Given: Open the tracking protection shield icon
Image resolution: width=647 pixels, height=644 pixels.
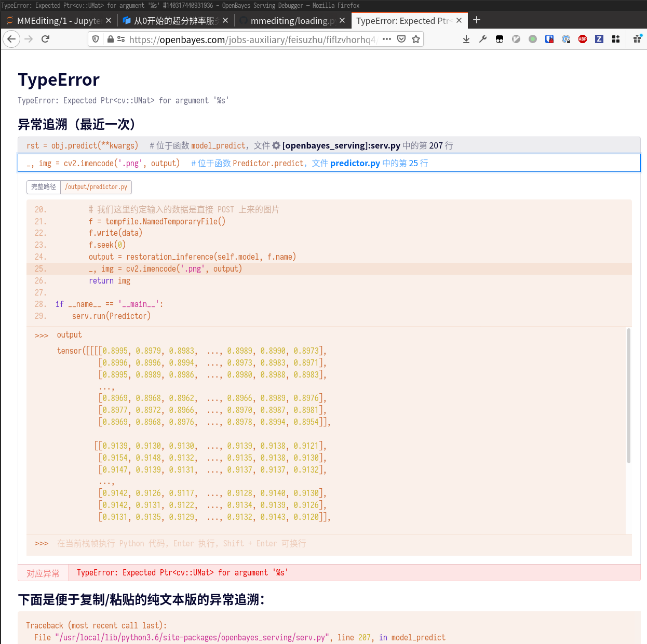Looking at the screenshot, I should coord(96,39).
